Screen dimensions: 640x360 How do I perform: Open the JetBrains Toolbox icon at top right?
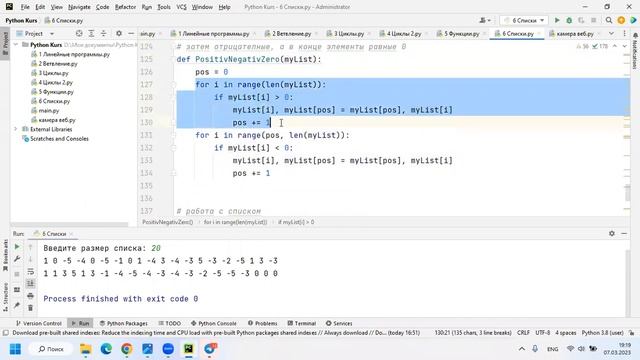633,20
